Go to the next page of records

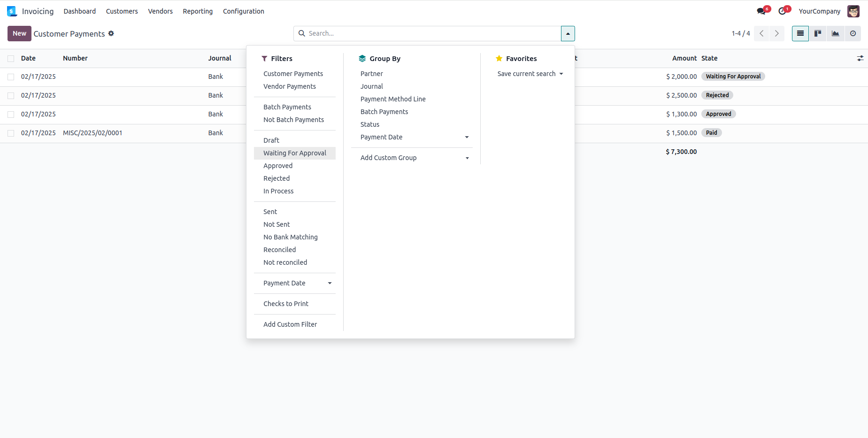(777, 33)
